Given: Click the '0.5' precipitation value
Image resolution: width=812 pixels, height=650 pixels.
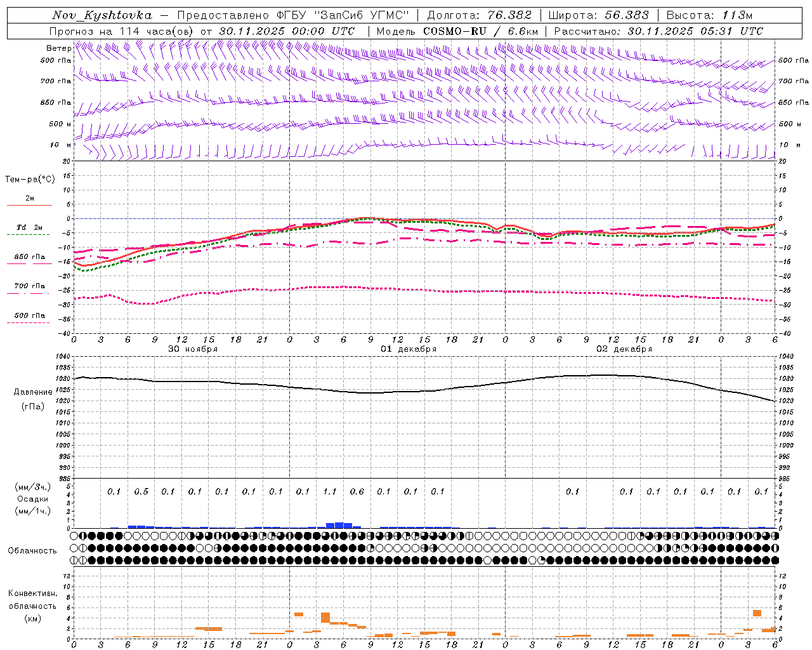Looking at the screenshot, I should [141, 491].
